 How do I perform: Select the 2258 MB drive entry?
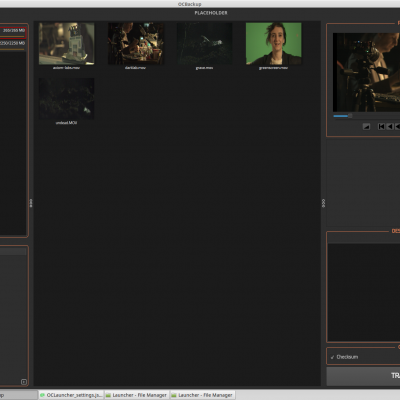[x=13, y=45]
